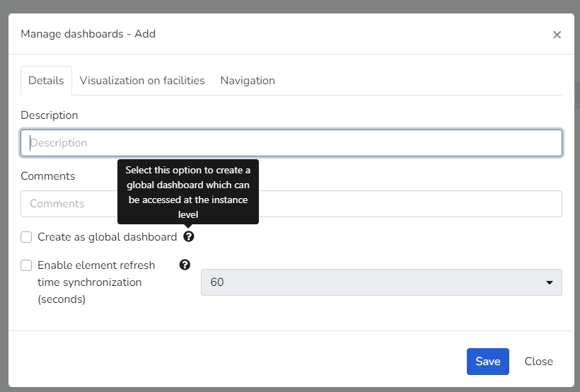Viewport: 580px width, 392px height.
Task: Enable element refresh time synchronization checkbox
Action: coord(26,265)
